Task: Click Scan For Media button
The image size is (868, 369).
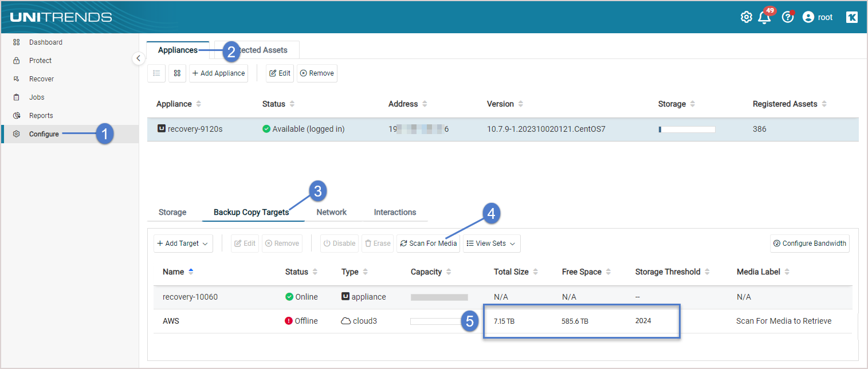Action: [x=428, y=244]
